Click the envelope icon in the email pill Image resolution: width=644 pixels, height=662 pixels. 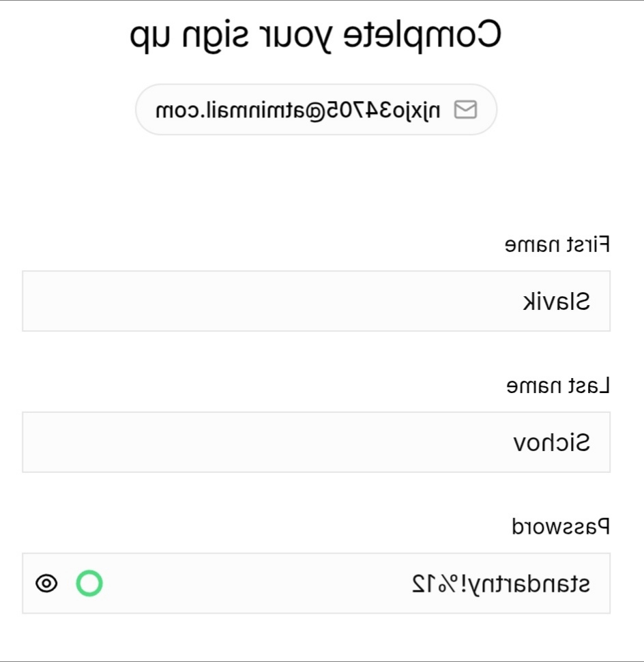click(x=465, y=109)
